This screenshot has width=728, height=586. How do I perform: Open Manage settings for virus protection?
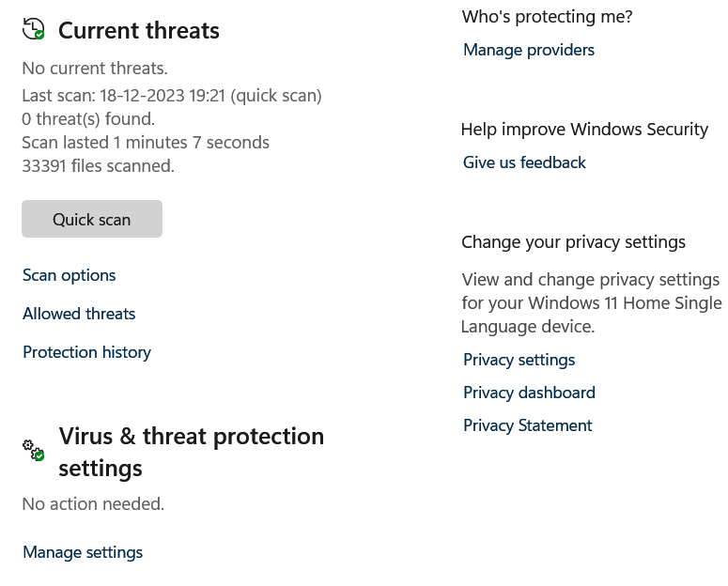pos(83,552)
